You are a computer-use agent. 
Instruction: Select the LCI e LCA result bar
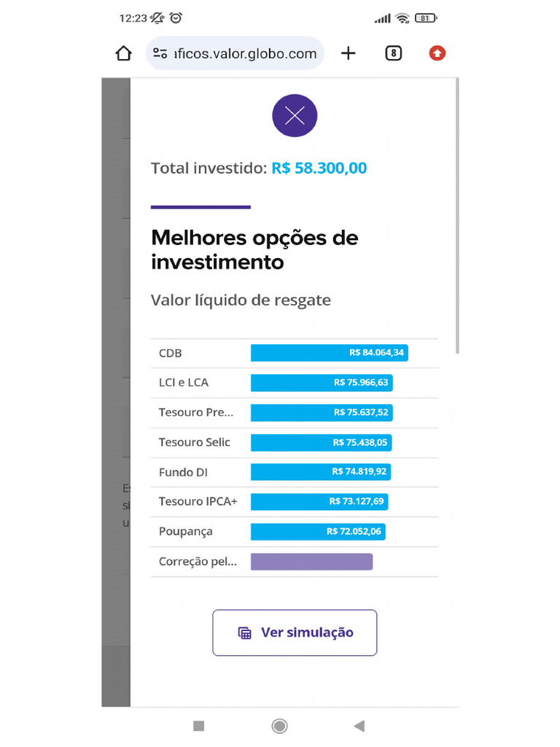coord(322,383)
